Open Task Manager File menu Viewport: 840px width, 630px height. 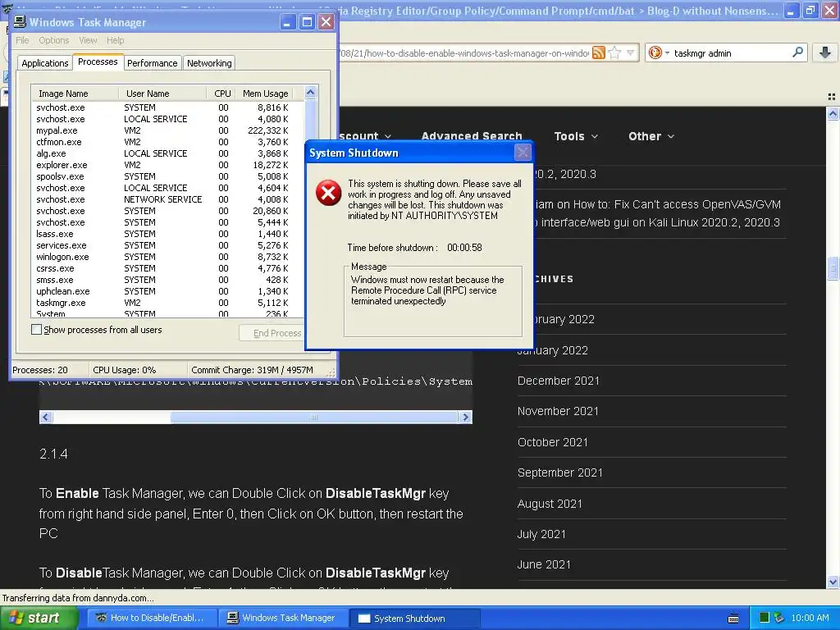22,40
